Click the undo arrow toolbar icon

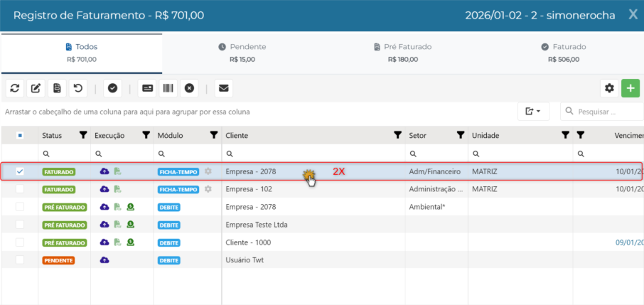[x=78, y=88]
